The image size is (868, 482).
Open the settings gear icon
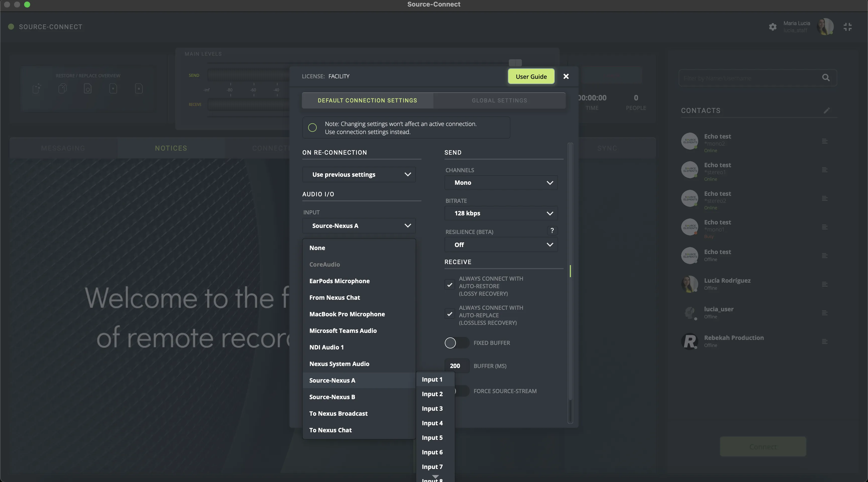tap(773, 27)
